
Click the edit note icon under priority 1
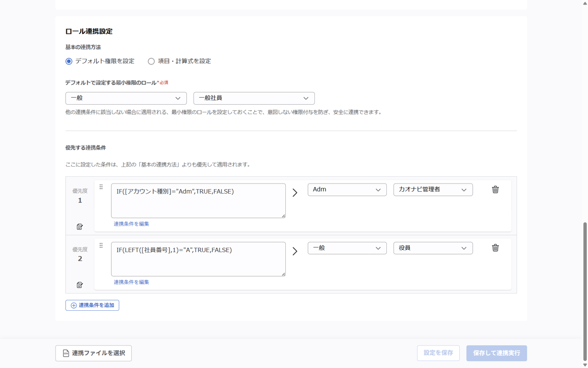[80, 226]
